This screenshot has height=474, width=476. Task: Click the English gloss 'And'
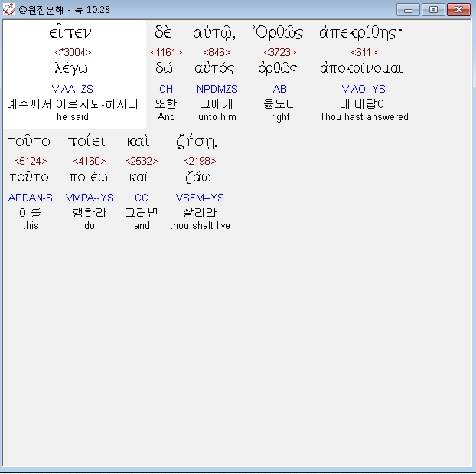(x=166, y=116)
